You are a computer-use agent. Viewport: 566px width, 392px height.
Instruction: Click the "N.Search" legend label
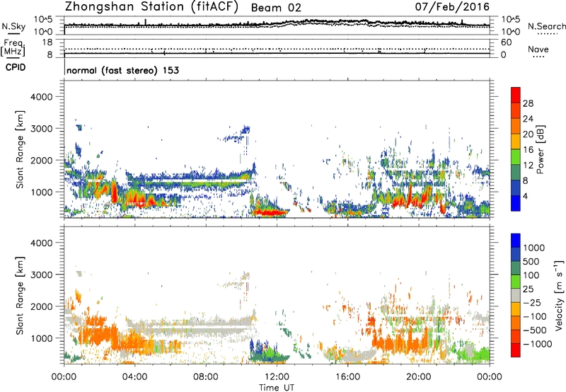(x=546, y=26)
